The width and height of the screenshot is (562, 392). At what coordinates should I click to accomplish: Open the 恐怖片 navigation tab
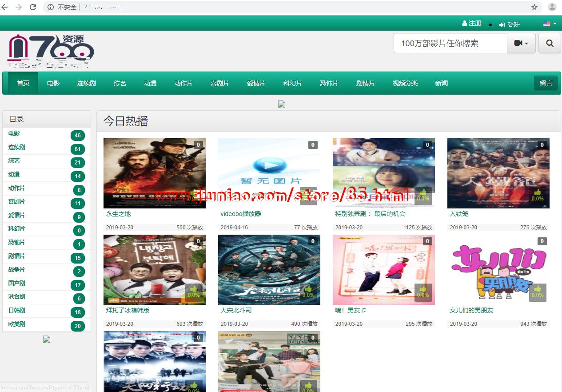(x=329, y=83)
